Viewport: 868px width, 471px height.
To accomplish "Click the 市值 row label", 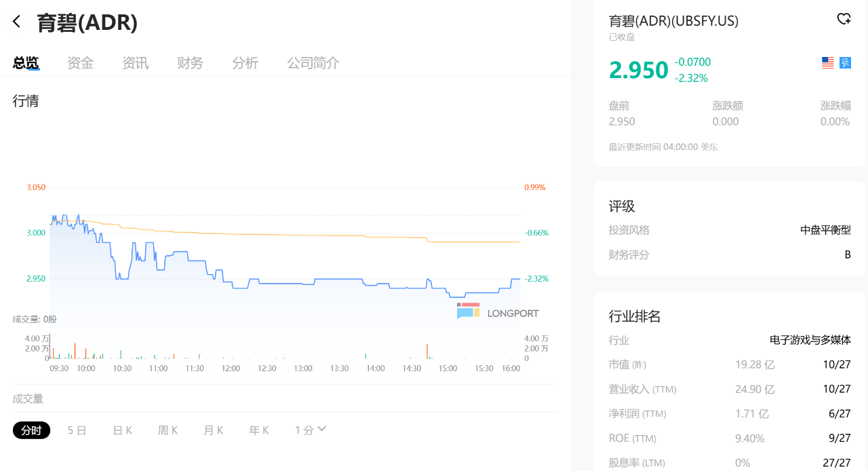I will [627, 364].
